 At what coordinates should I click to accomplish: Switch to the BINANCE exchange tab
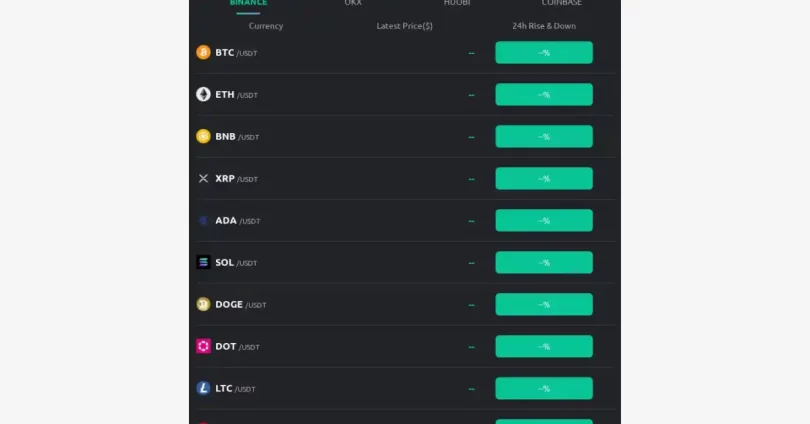[x=248, y=3]
